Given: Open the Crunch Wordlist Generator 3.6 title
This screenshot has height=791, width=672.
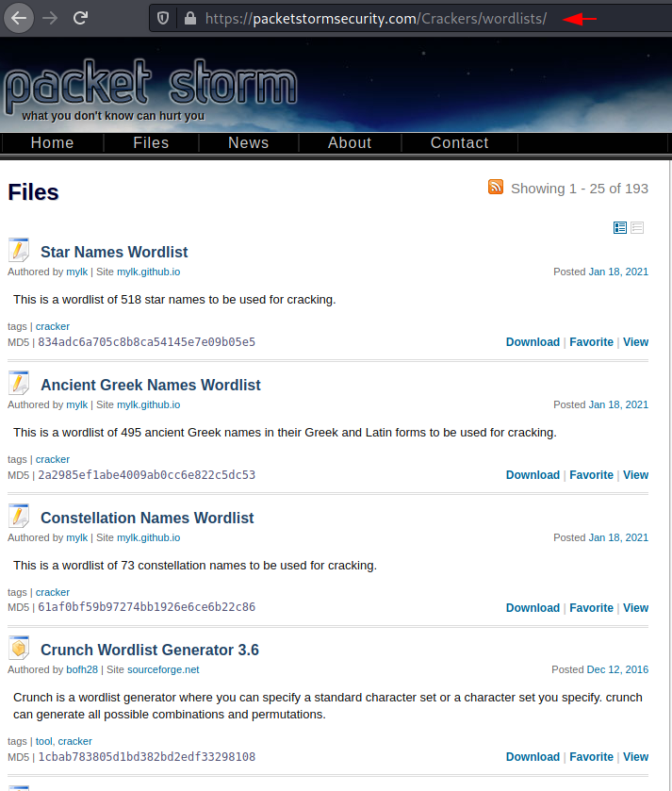Looking at the screenshot, I should point(149,650).
